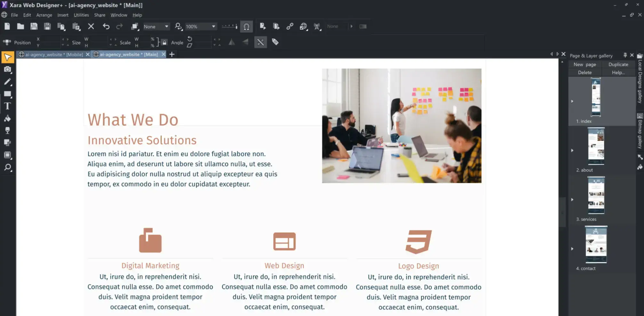
Task: Click the New page button
Action: point(584,64)
